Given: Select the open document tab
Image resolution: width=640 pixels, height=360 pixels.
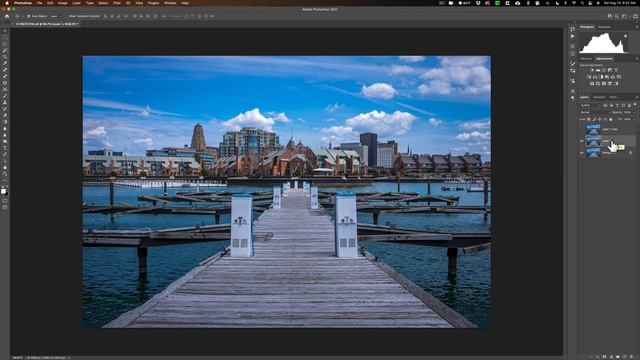Looking at the screenshot, I should [x=47, y=24].
